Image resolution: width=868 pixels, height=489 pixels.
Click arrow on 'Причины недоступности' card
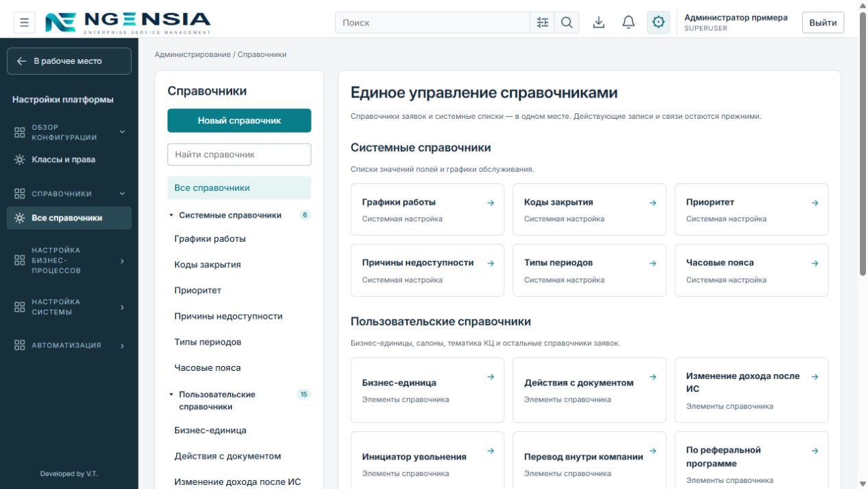tap(491, 263)
